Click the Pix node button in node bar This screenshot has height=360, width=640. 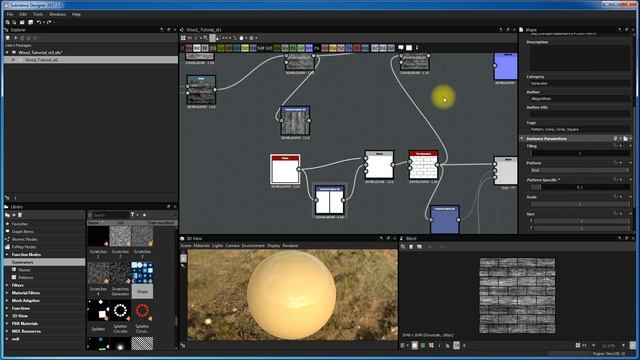pos(317,48)
